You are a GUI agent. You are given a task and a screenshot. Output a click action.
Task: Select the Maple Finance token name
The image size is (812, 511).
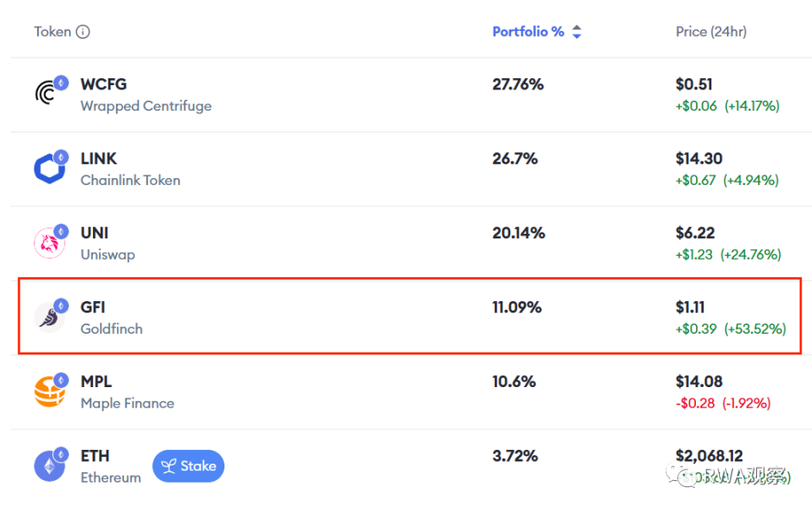[x=127, y=403]
